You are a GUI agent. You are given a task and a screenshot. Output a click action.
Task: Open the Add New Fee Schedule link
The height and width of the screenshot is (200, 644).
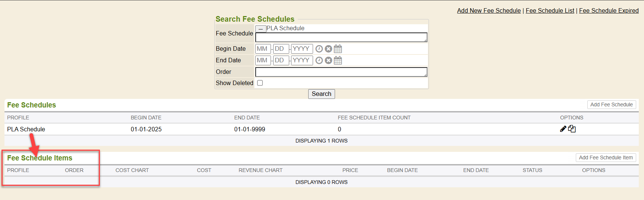tap(489, 10)
